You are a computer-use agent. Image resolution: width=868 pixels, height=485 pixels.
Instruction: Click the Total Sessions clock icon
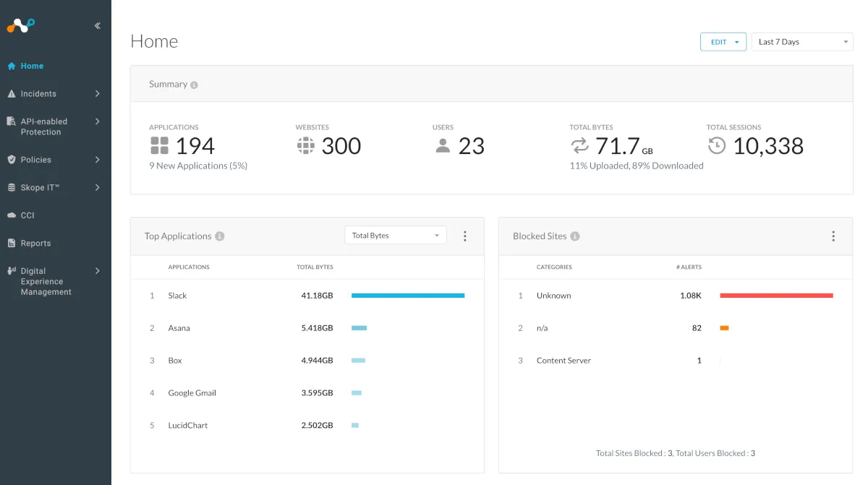[716, 145]
